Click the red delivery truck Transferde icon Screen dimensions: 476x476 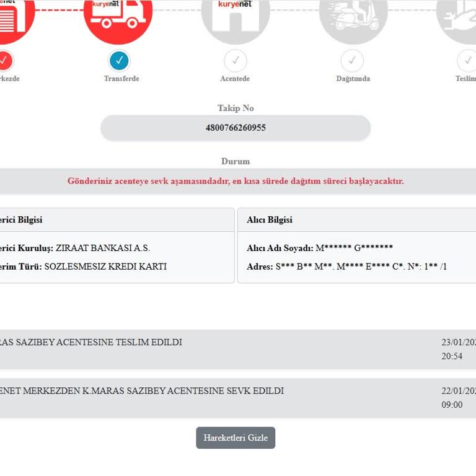click(x=118, y=18)
